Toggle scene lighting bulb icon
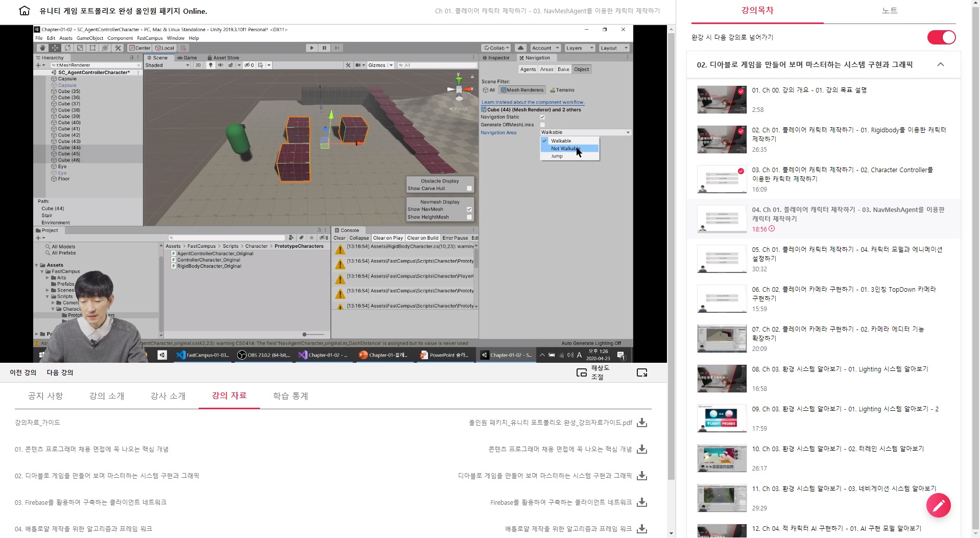The height and width of the screenshot is (538, 980). pyautogui.click(x=210, y=65)
